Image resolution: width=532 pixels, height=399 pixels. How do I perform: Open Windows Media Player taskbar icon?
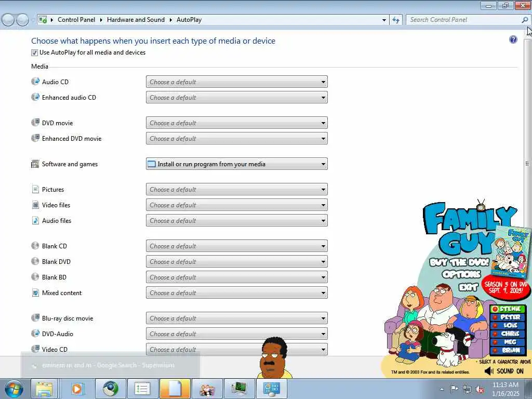77,389
